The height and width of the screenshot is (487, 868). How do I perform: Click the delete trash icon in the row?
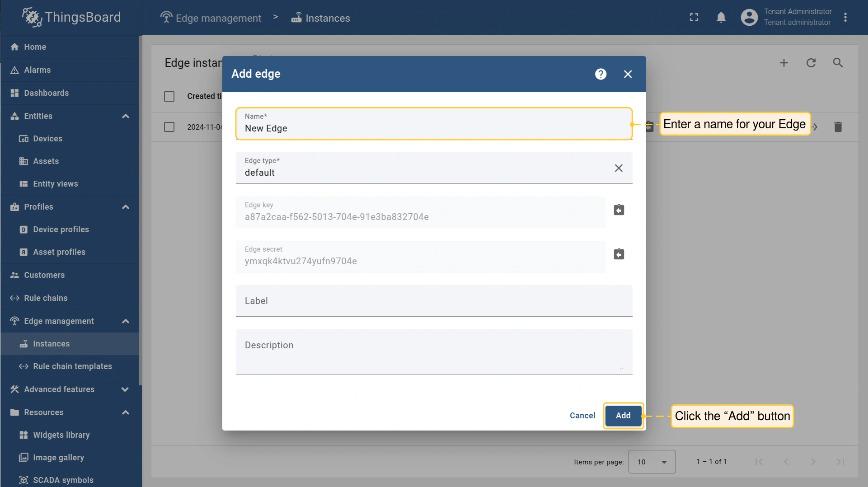(838, 127)
